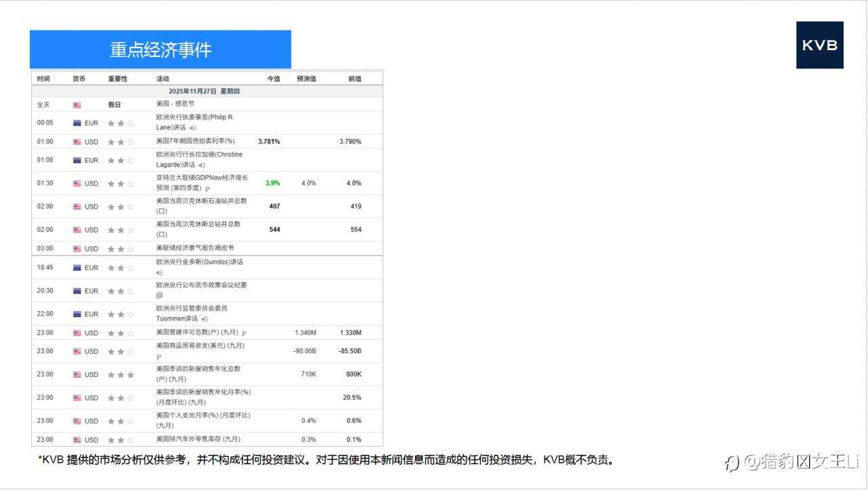Open the 美国当周贝克休斯石油钻井总数 event
Viewport: 868px width, 490px height.
tap(201, 206)
